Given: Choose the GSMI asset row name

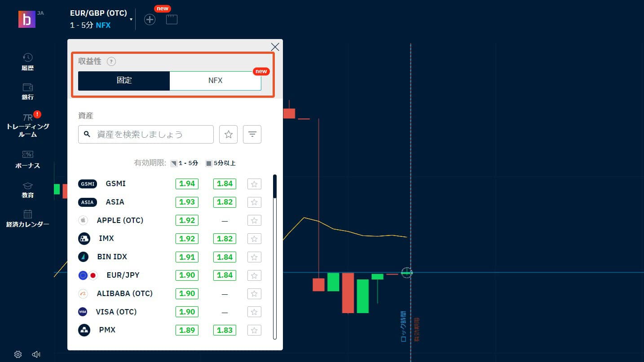Looking at the screenshot, I should [116, 184].
